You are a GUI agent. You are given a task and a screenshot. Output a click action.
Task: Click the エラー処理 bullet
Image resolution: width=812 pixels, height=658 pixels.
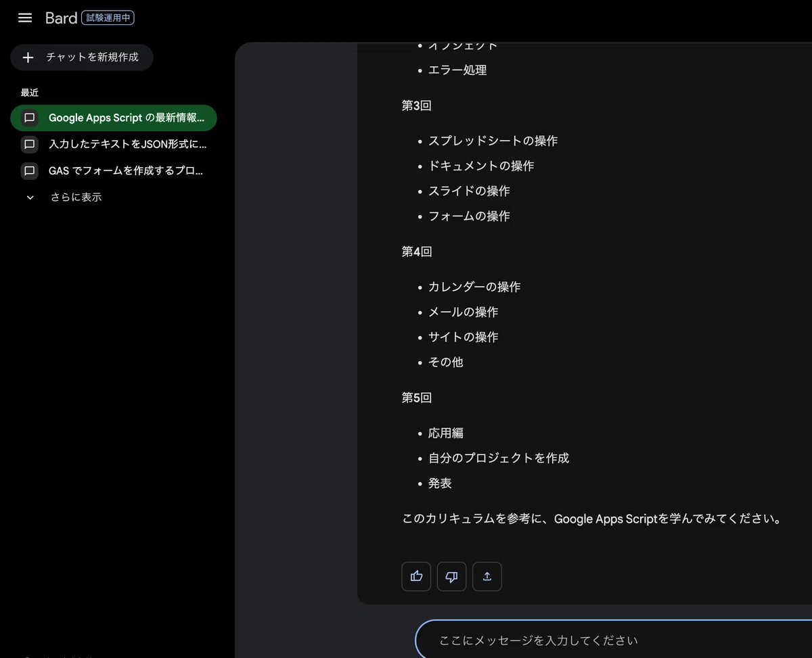457,70
